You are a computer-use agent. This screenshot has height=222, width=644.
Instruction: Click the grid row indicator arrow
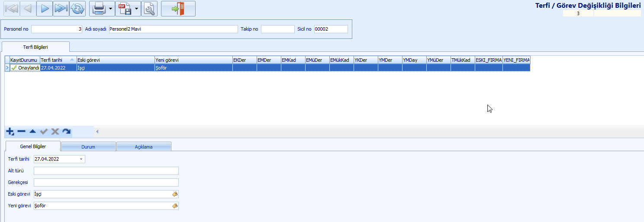[x=7, y=68]
